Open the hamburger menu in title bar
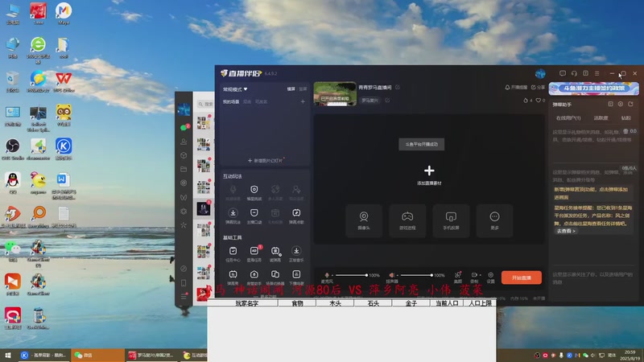 [x=597, y=73]
